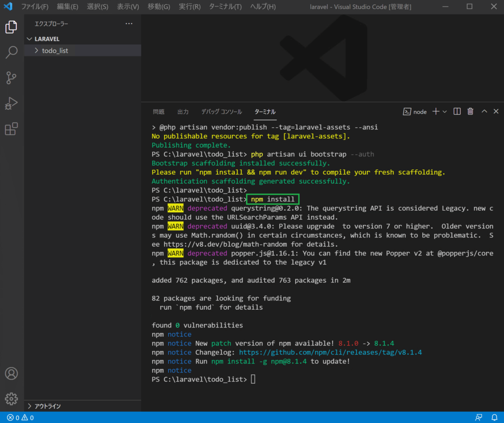
Task: Click errors count in status bar
Action: (13, 418)
